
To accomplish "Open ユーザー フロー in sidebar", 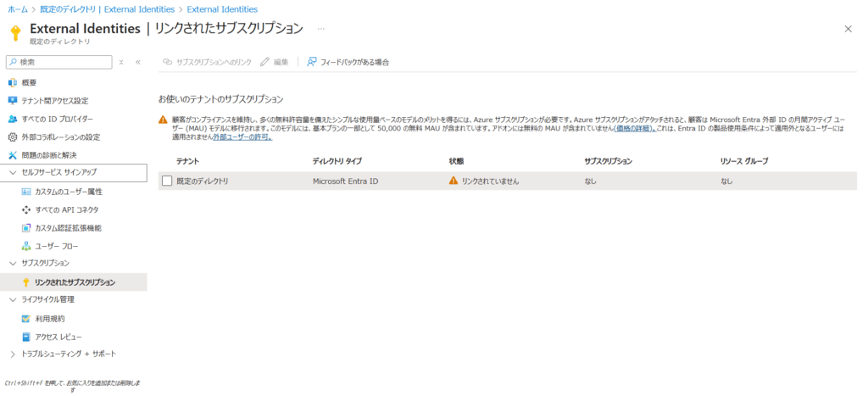I will (x=57, y=246).
